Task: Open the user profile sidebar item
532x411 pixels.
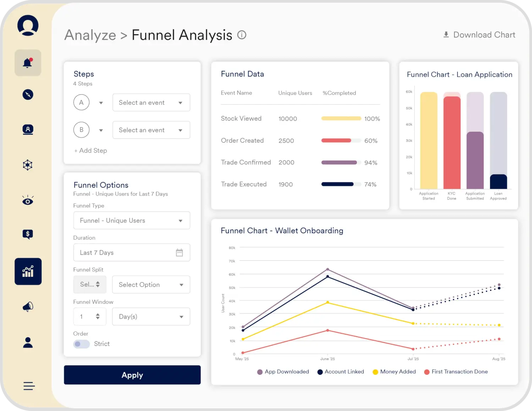Action: pos(28,342)
